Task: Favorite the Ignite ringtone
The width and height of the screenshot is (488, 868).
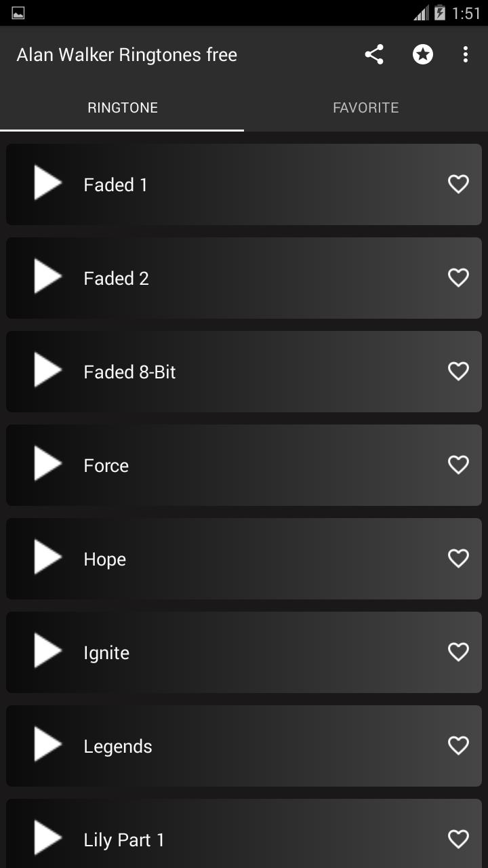Action: 459,652
